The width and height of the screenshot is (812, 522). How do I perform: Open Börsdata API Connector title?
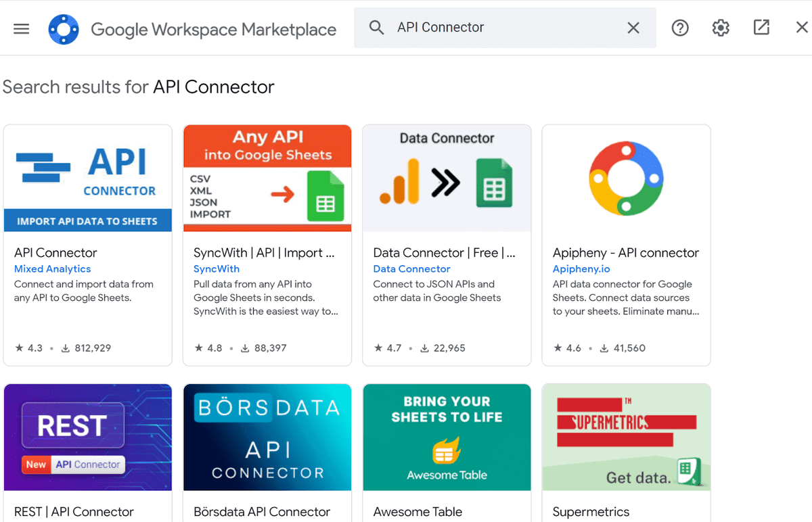(x=262, y=512)
